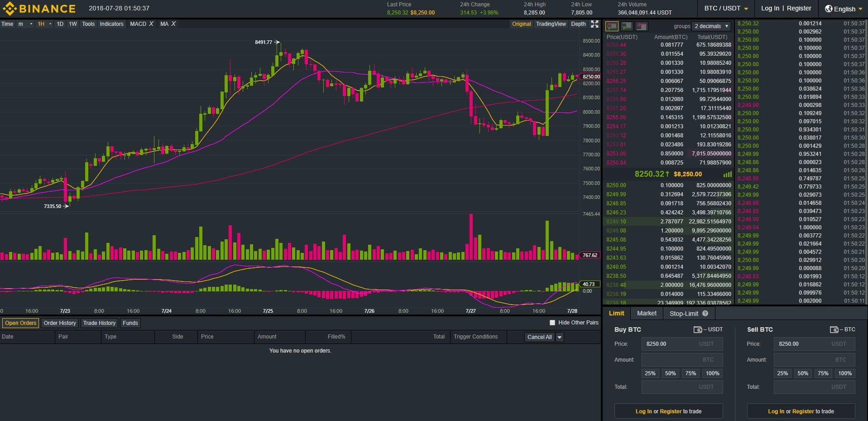This screenshot has height=421, width=868.
Task: Click Register link in the top header
Action: coord(799,8)
